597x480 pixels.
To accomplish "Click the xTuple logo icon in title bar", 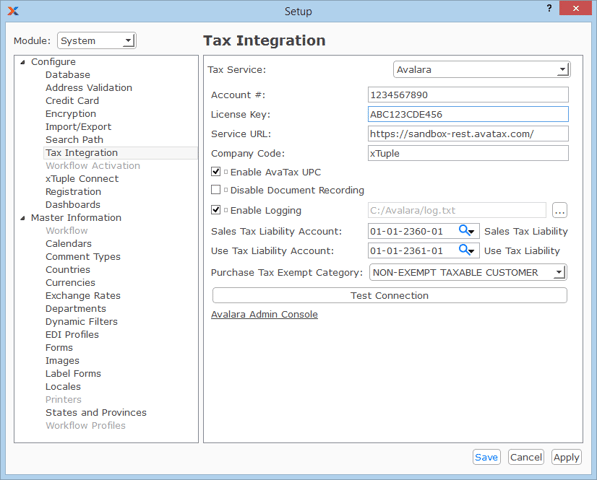I will coord(13,11).
